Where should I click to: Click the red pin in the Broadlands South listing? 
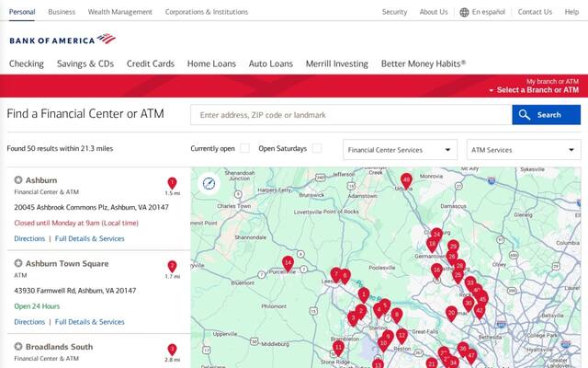(x=172, y=350)
